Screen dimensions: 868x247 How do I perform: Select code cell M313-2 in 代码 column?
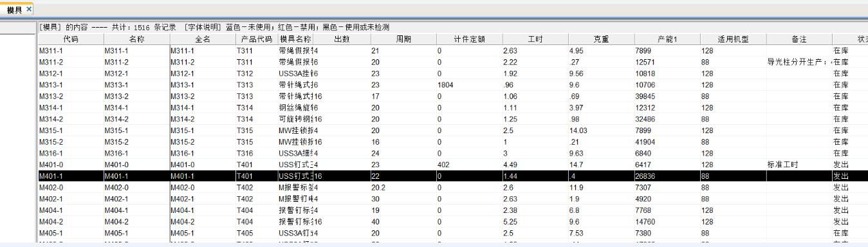pyautogui.click(x=71, y=96)
